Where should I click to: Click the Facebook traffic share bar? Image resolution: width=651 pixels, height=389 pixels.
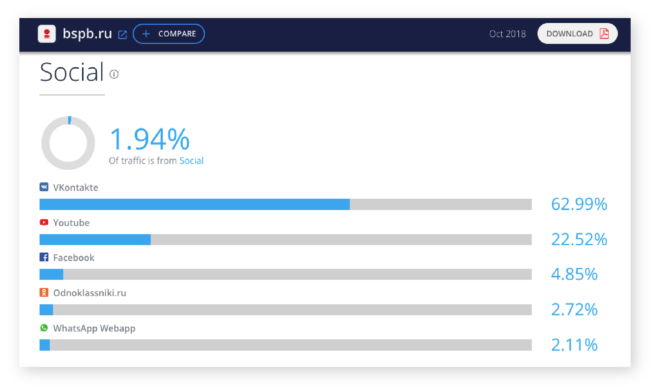coord(286,274)
